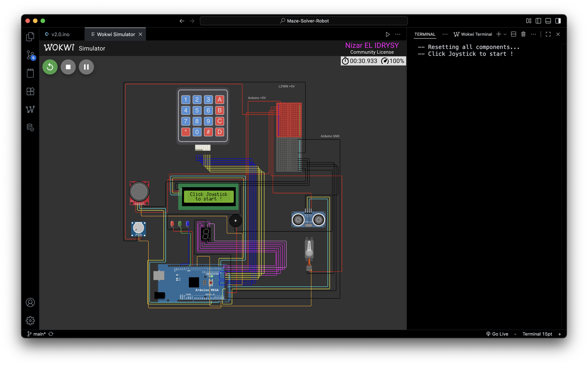This screenshot has height=366, width=588.
Task: Toggle the secondary side bar
Action: (558, 21)
